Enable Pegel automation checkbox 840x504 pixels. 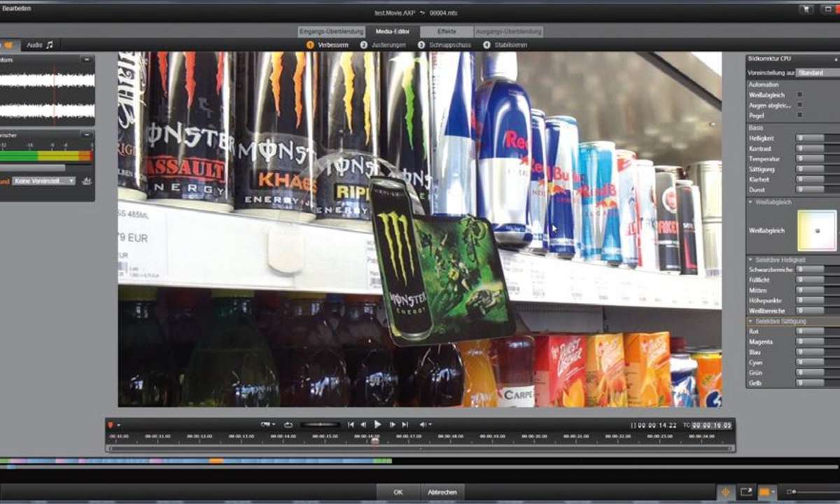800,115
